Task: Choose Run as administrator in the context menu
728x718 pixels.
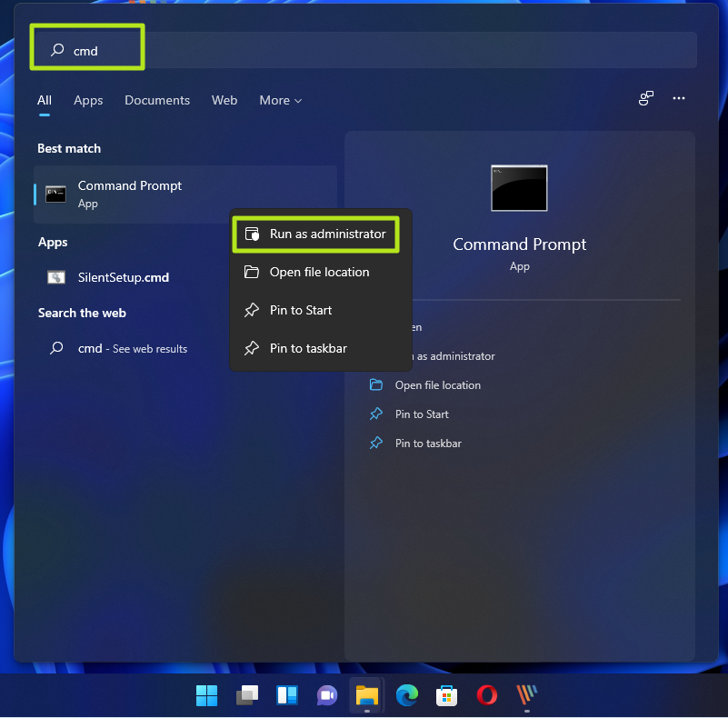Action: click(x=315, y=234)
